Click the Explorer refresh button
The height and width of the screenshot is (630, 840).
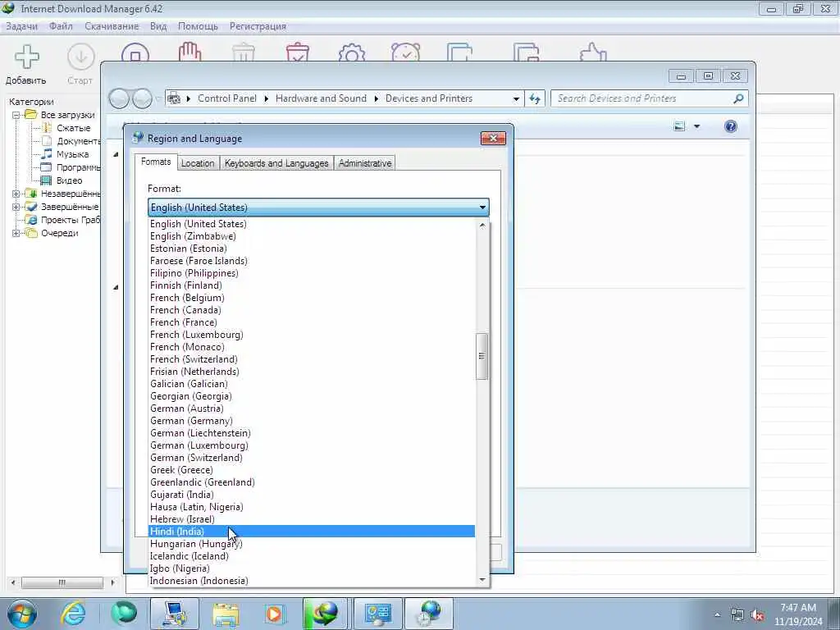coord(535,98)
